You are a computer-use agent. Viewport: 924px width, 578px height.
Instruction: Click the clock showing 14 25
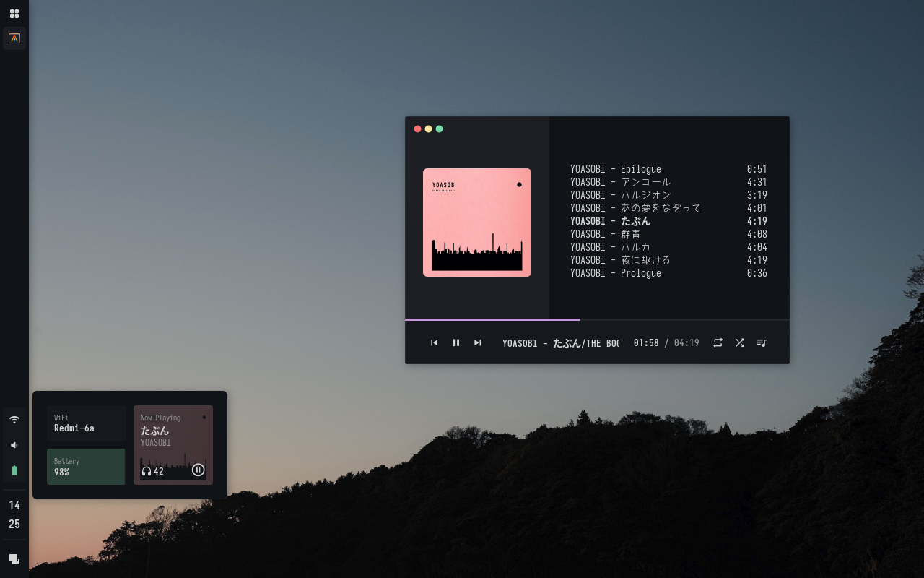tap(14, 514)
